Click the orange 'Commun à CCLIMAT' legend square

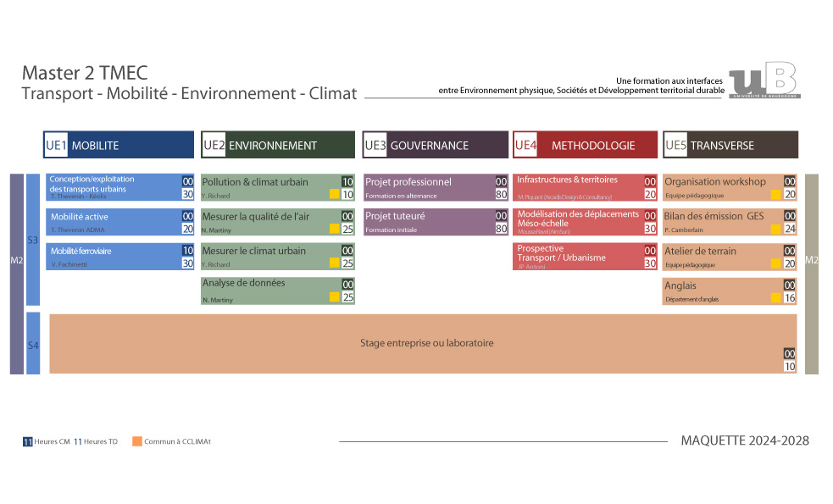pyautogui.click(x=137, y=441)
